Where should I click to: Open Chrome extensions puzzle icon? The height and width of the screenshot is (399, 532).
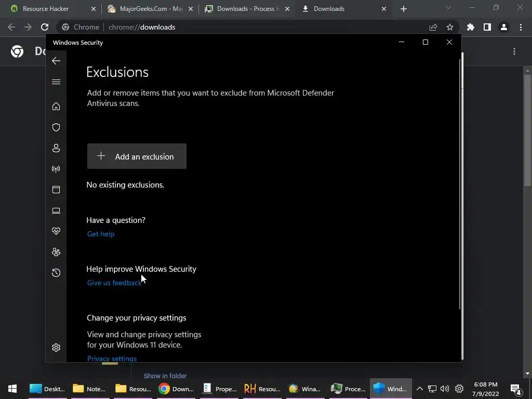tap(471, 27)
